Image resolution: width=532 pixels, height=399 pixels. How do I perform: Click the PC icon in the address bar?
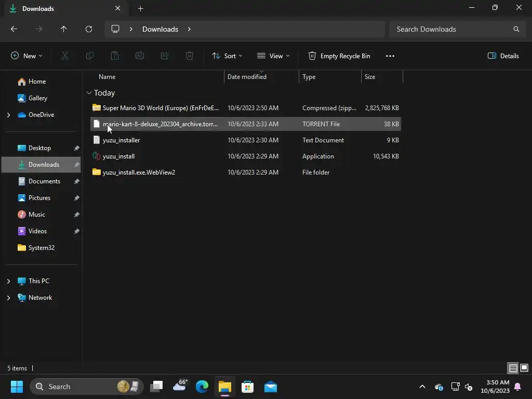(115, 29)
